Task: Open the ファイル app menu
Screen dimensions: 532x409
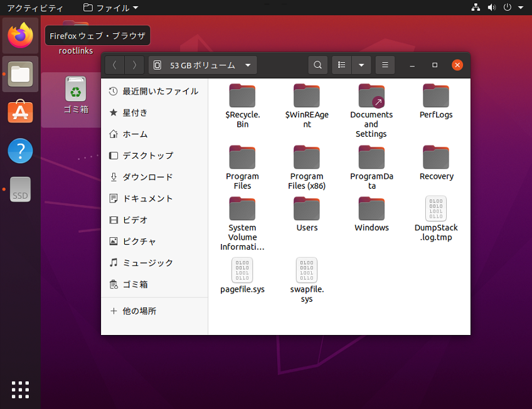Action: pos(110,8)
